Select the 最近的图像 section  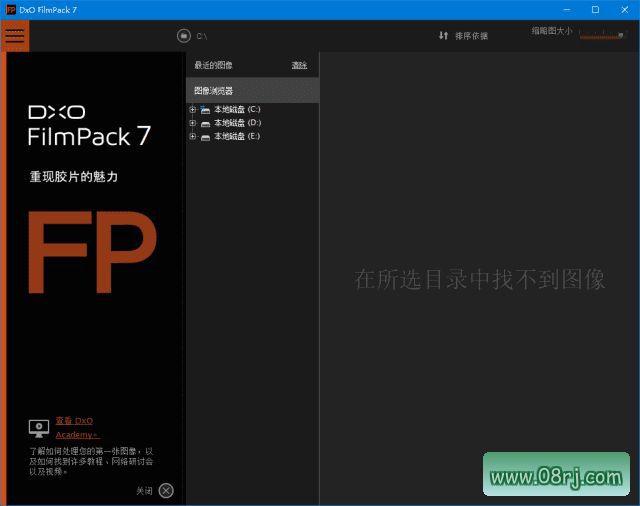point(213,65)
